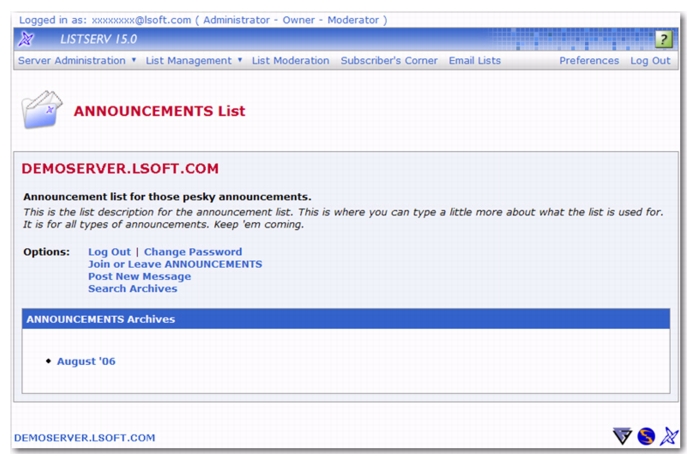Open the August '06 archive
Image resolution: width=697 pixels, height=464 pixels.
(x=86, y=361)
